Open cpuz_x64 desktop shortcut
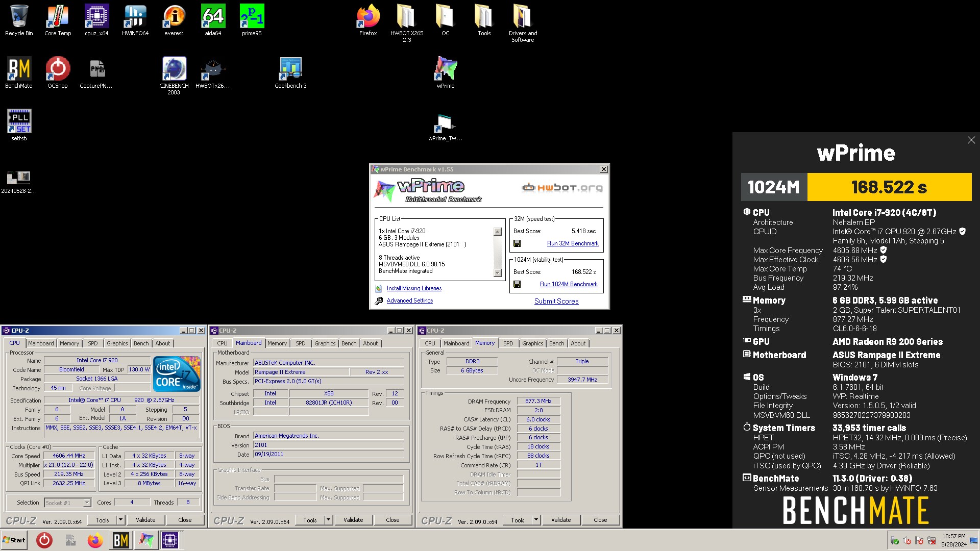Screen dimensions: 980x551 96,20
